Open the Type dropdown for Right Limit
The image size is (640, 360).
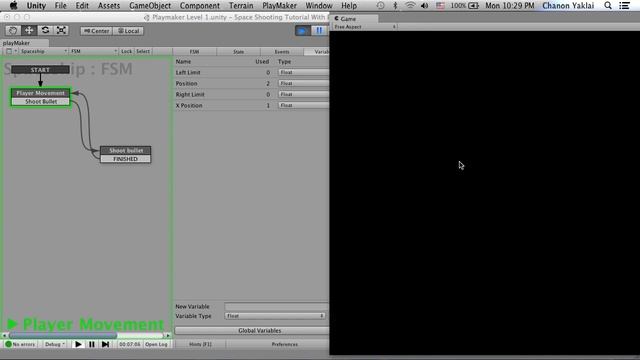pyautogui.click(x=303, y=94)
